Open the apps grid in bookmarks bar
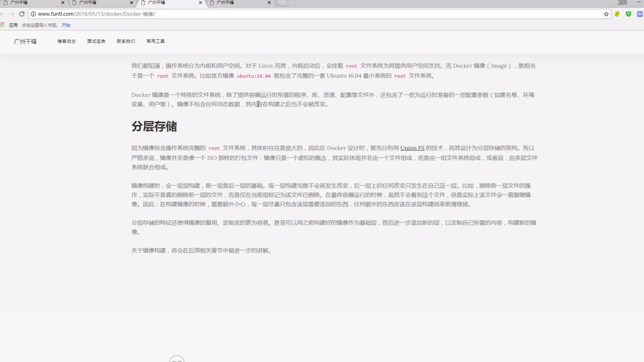The height and width of the screenshot is (362, 644). coord(2,25)
